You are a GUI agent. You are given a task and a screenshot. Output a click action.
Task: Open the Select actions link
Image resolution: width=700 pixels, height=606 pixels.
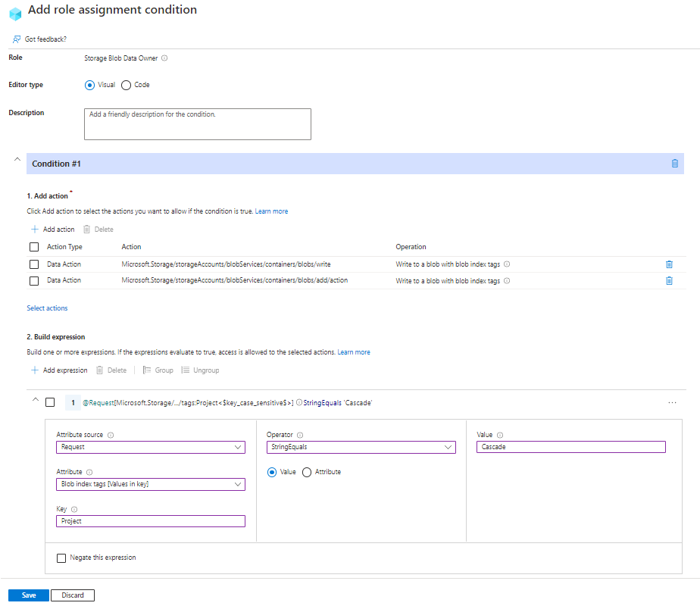47,308
